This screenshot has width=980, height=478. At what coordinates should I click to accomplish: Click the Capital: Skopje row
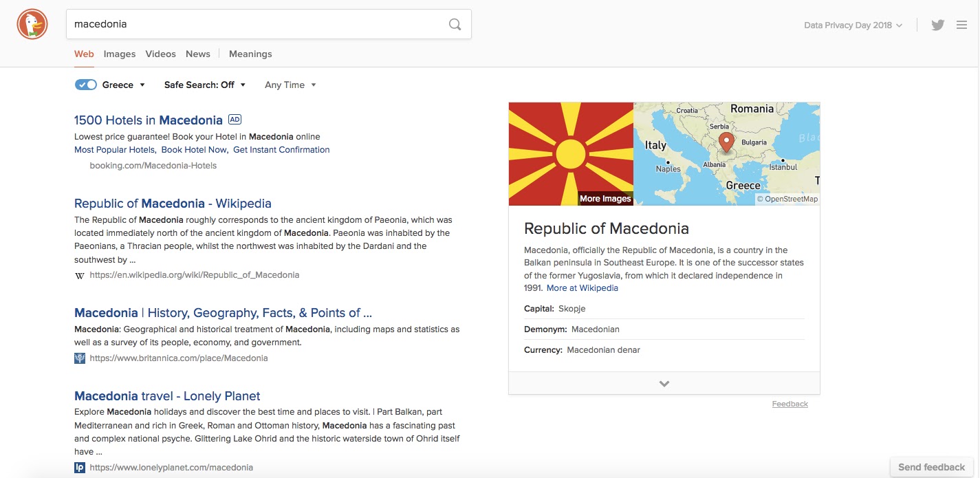664,309
